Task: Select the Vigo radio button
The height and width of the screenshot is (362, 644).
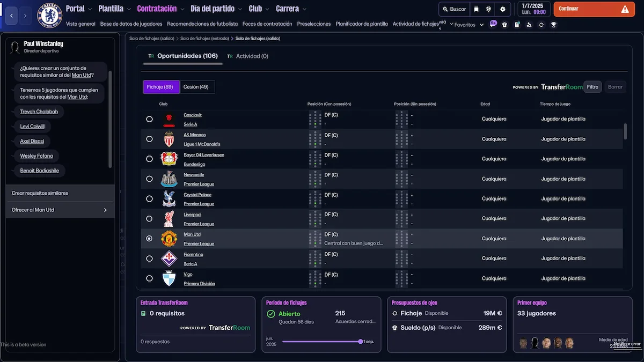Action: tap(149, 278)
